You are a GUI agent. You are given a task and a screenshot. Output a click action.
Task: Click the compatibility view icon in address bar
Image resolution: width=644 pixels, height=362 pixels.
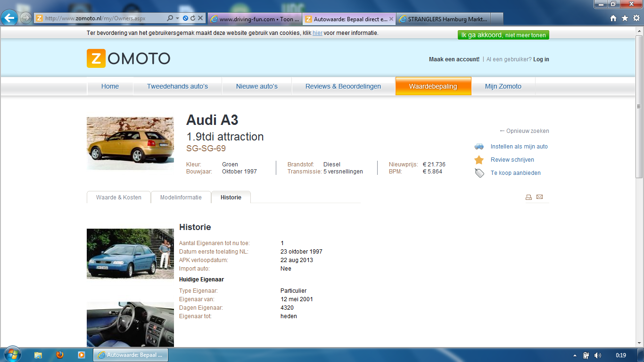185,18
